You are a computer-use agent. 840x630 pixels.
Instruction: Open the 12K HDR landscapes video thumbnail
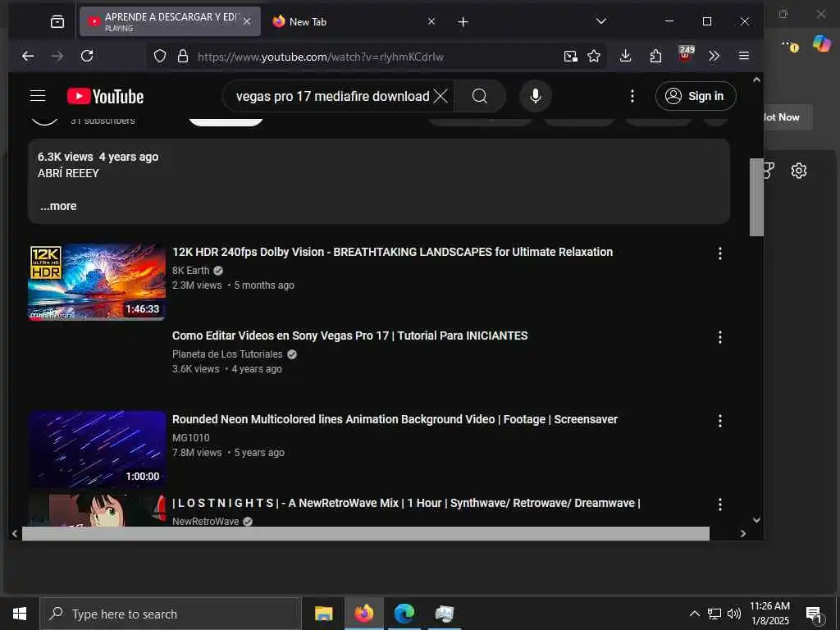click(x=97, y=282)
